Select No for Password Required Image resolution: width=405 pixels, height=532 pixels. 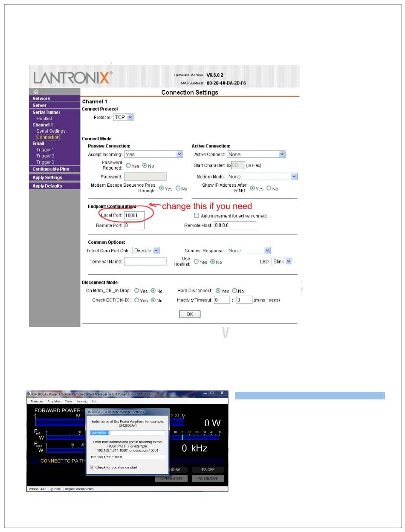point(145,165)
